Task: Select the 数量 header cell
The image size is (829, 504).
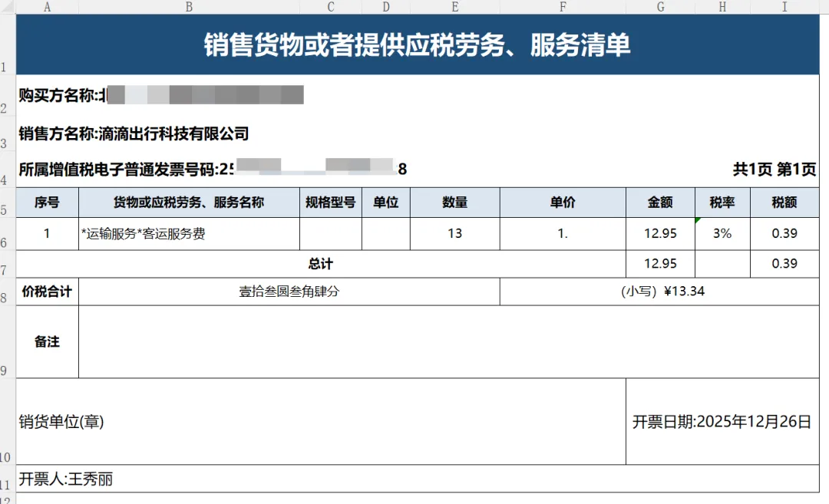Action: tap(454, 203)
